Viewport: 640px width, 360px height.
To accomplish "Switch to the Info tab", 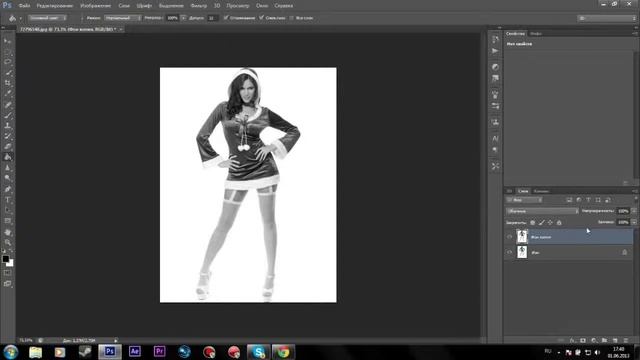I will (x=536, y=33).
